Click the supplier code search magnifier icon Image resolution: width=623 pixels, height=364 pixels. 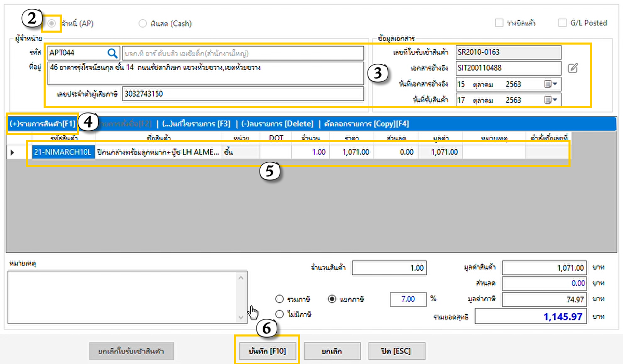[x=113, y=53]
